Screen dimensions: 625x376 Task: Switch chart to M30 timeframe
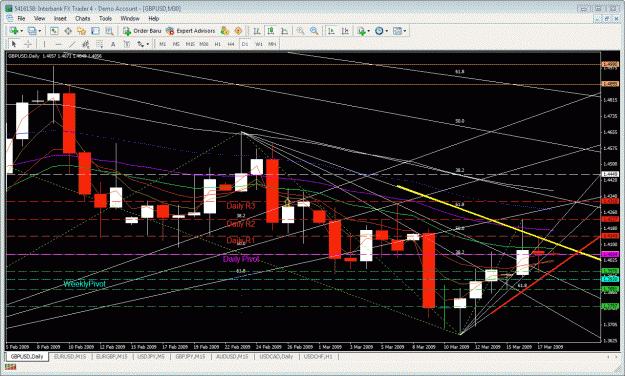pyautogui.click(x=204, y=44)
